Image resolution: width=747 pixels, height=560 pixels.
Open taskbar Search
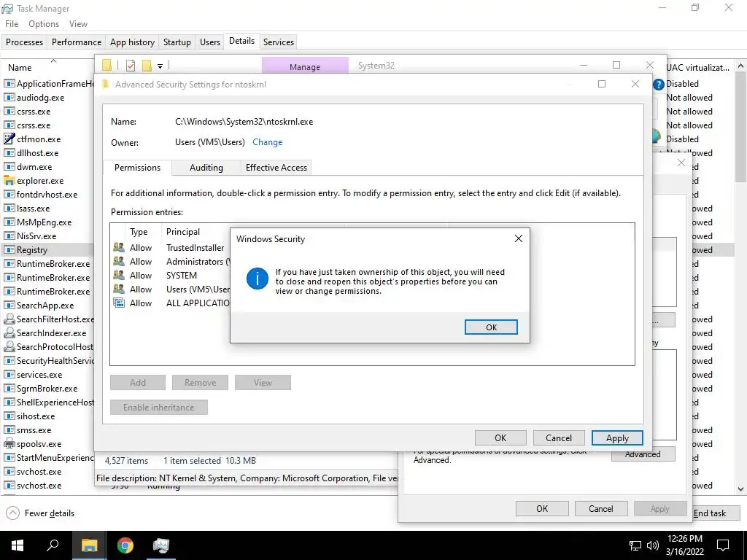pos(53,545)
